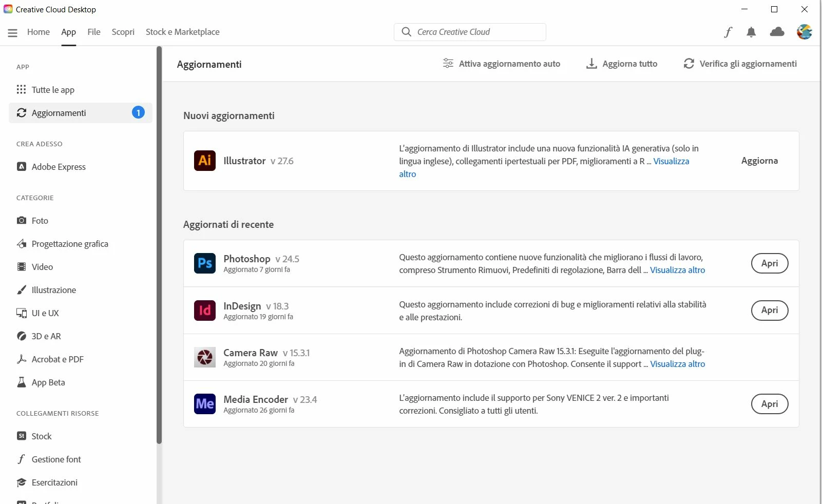Click the Media Encoder app name
Viewport: 822px width, 504px height.
pyautogui.click(x=256, y=399)
